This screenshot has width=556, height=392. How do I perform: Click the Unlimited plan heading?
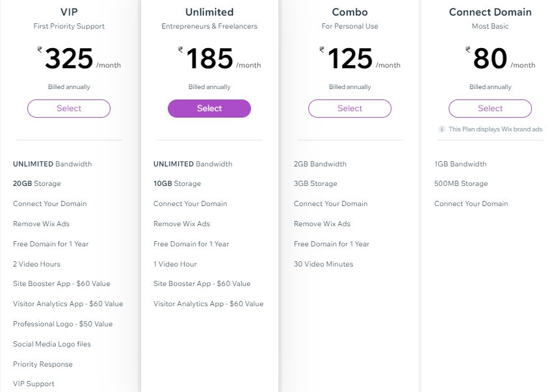[209, 12]
